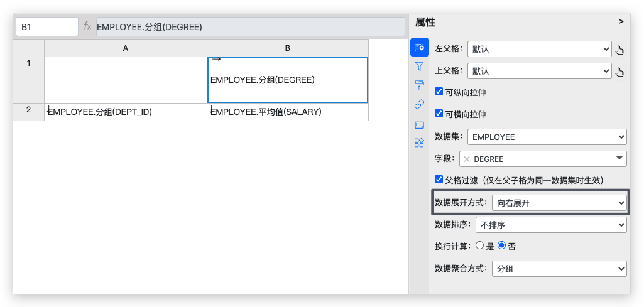This screenshot has width=644, height=307.
Task: Select cell EMPLOYEE.平均值(SALARY)
Action: (x=288, y=112)
